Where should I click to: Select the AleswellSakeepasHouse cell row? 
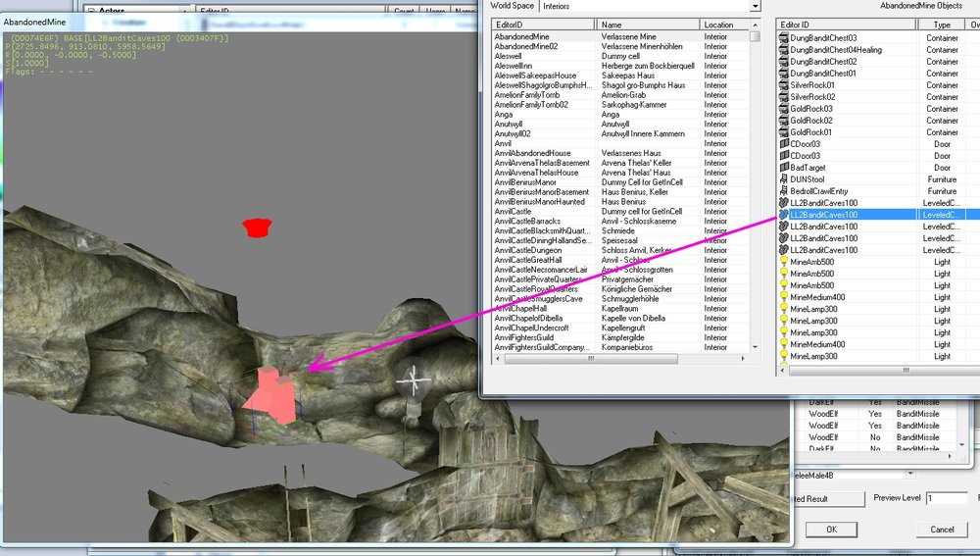point(620,76)
